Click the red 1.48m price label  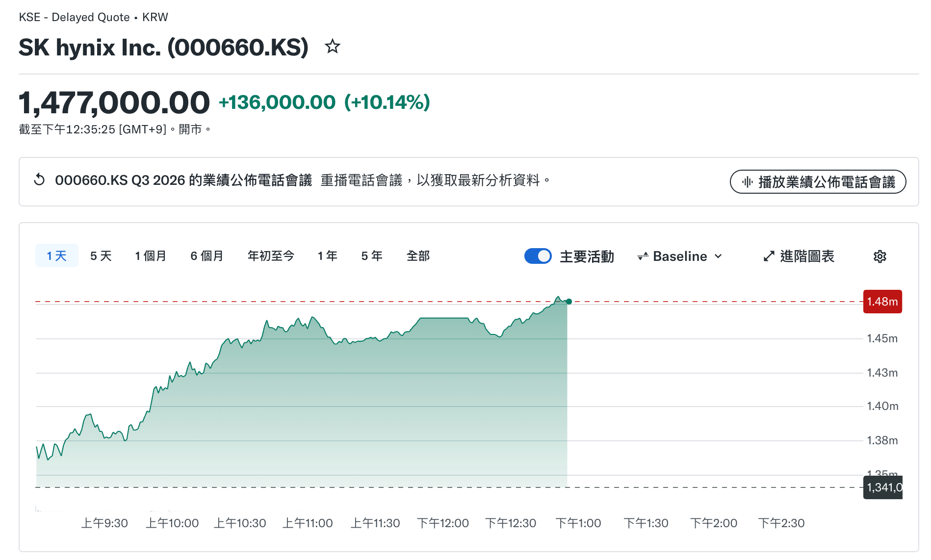[882, 302]
